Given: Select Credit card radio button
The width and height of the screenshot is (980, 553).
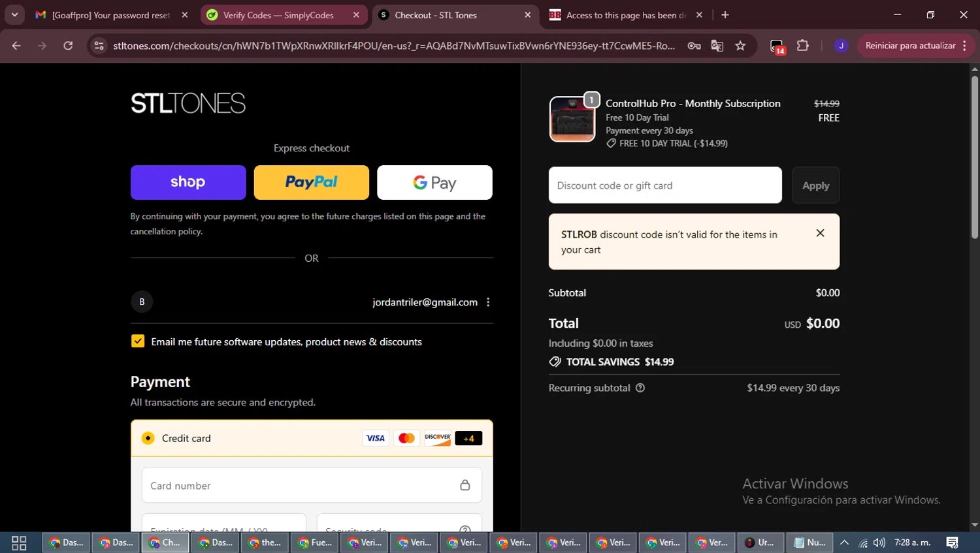Looking at the screenshot, I should pos(148,438).
